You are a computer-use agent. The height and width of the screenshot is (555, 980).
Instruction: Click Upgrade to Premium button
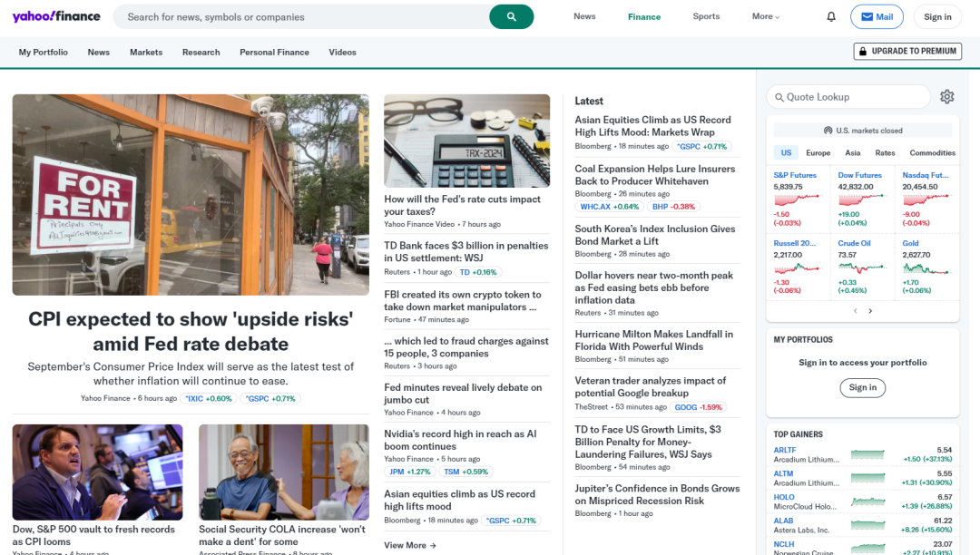coord(907,51)
